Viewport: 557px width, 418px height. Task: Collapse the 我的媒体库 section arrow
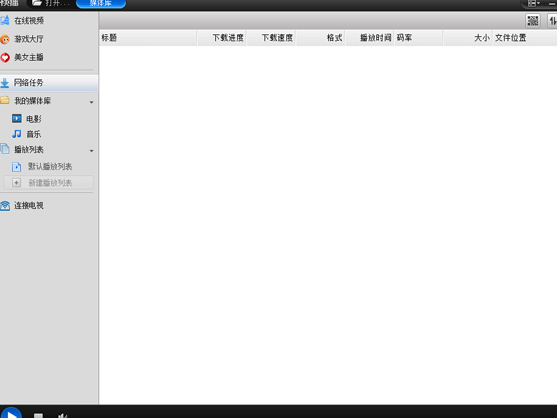click(x=91, y=102)
